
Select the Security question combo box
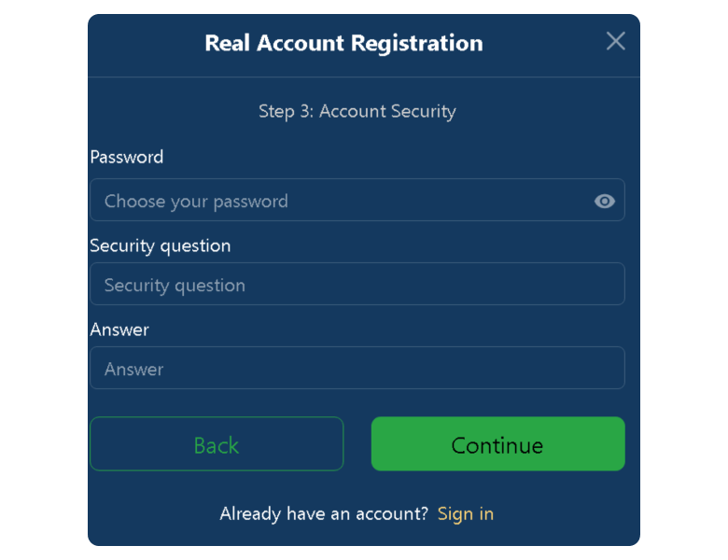tap(357, 284)
